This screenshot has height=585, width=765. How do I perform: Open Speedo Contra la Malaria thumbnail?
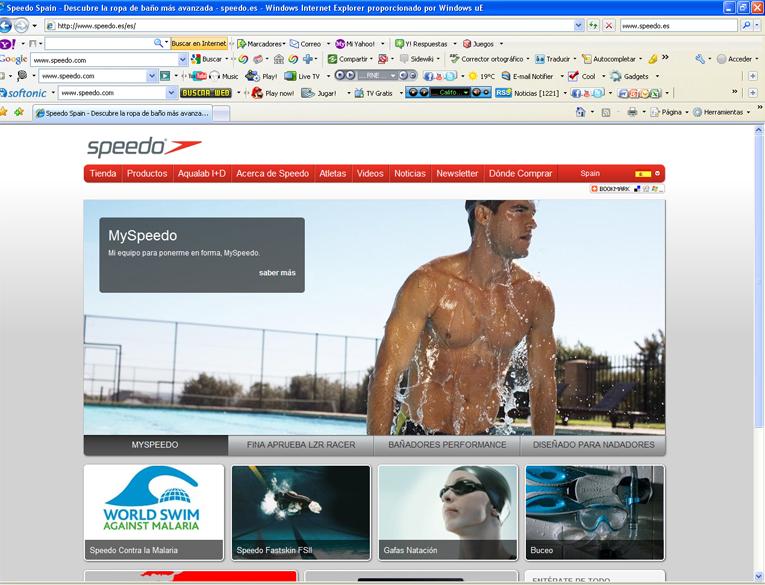[x=154, y=512]
